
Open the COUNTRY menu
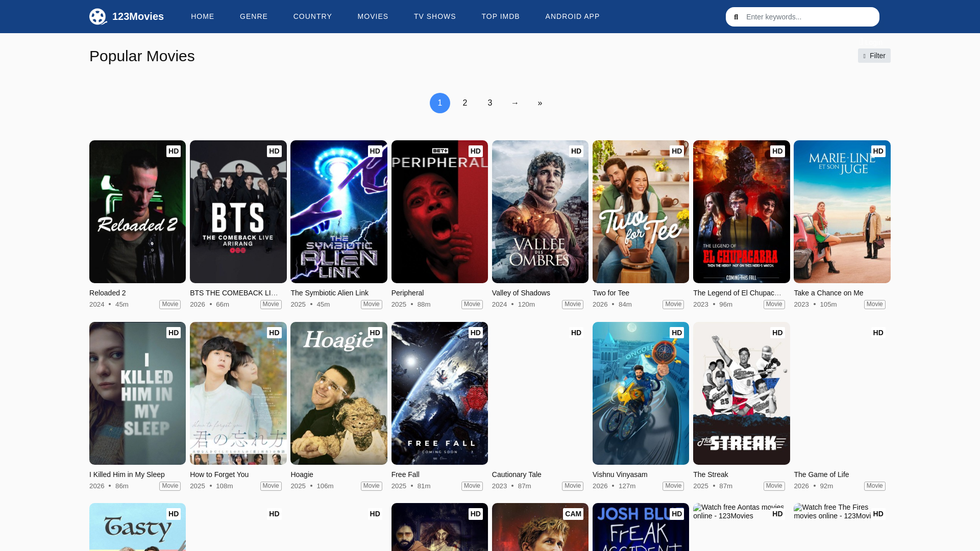(x=312, y=16)
